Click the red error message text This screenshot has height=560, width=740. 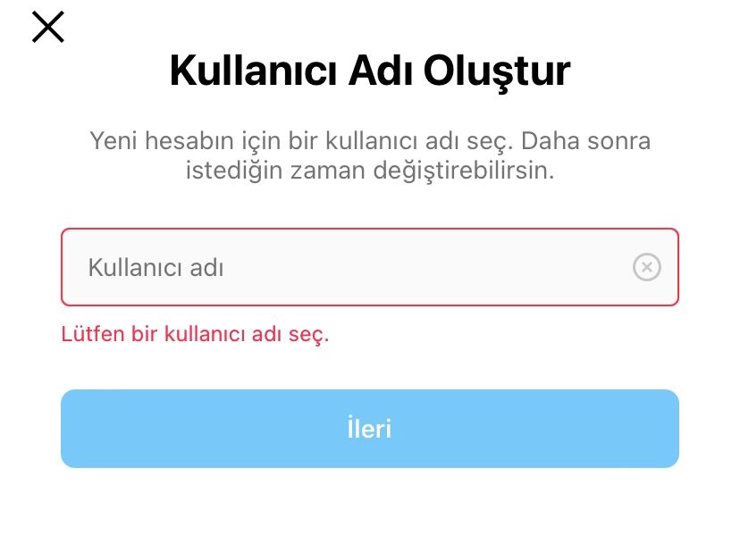click(x=195, y=335)
